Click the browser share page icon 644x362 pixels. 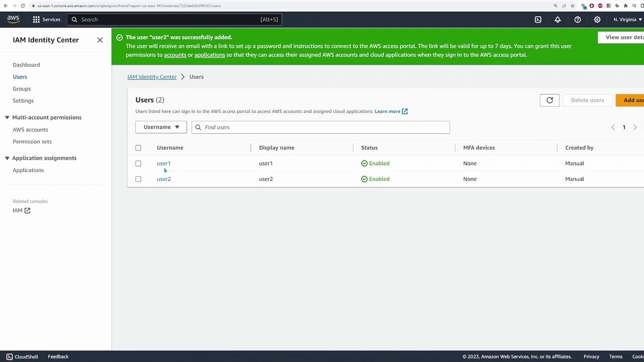[564, 6]
